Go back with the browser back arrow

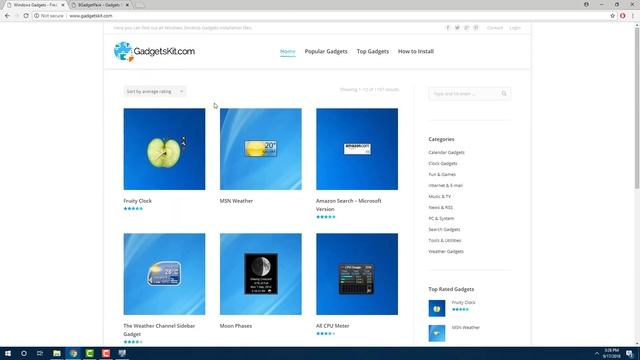(x=7, y=16)
